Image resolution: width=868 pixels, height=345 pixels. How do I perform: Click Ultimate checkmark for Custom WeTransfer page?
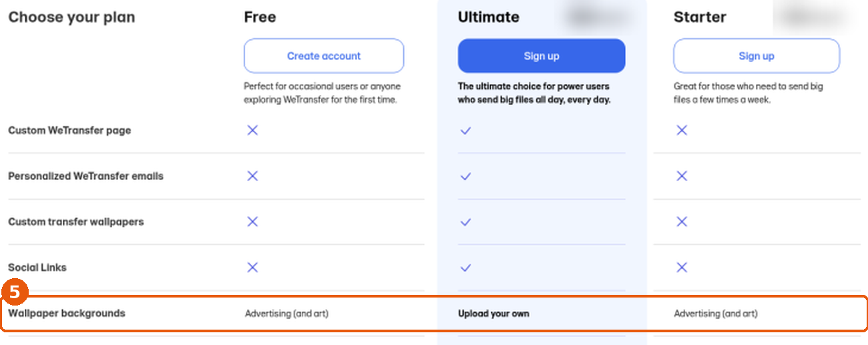point(466,130)
